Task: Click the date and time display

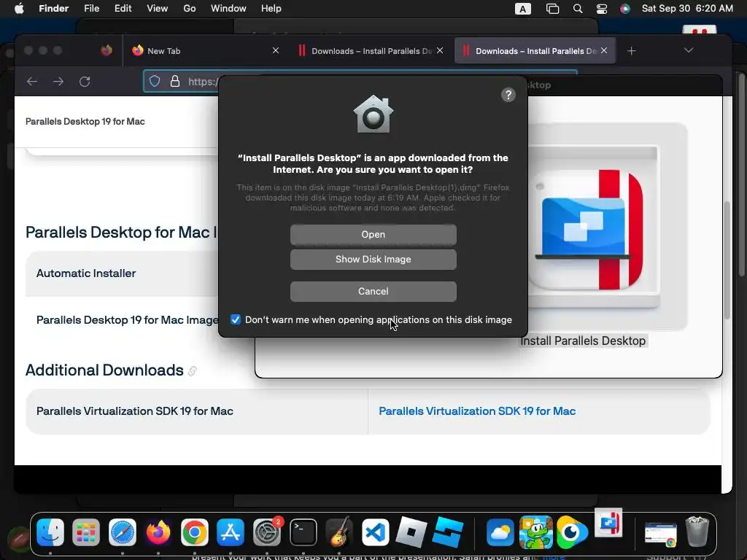Action: pyautogui.click(x=687, y=9)
